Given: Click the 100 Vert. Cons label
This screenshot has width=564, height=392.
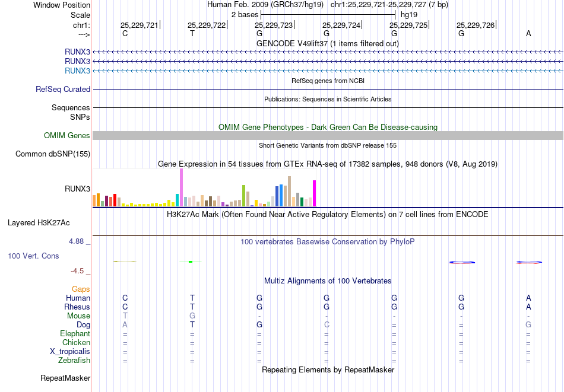Looking at the screenshot, I should point(33,256).
